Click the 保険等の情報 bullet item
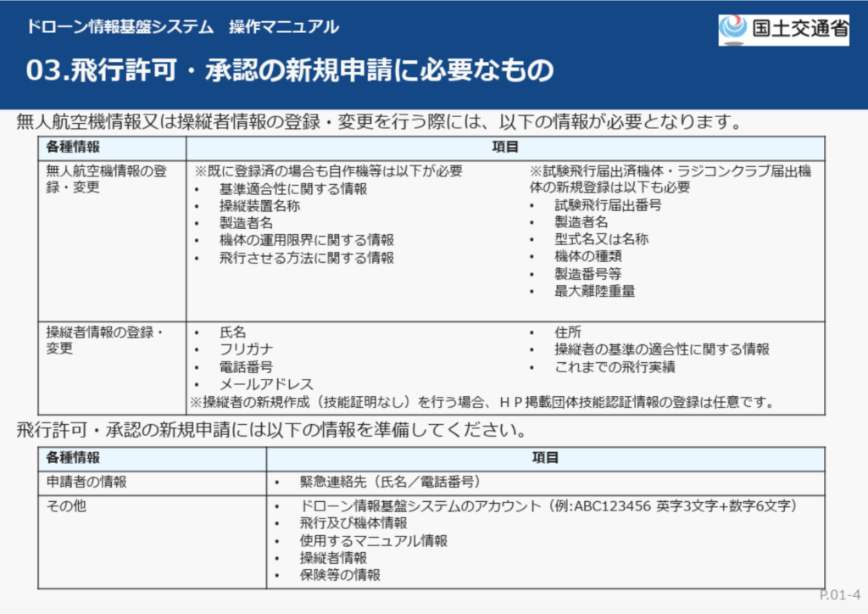The height and width of the screenshot is (614, 868). click(x=340, y=575)
